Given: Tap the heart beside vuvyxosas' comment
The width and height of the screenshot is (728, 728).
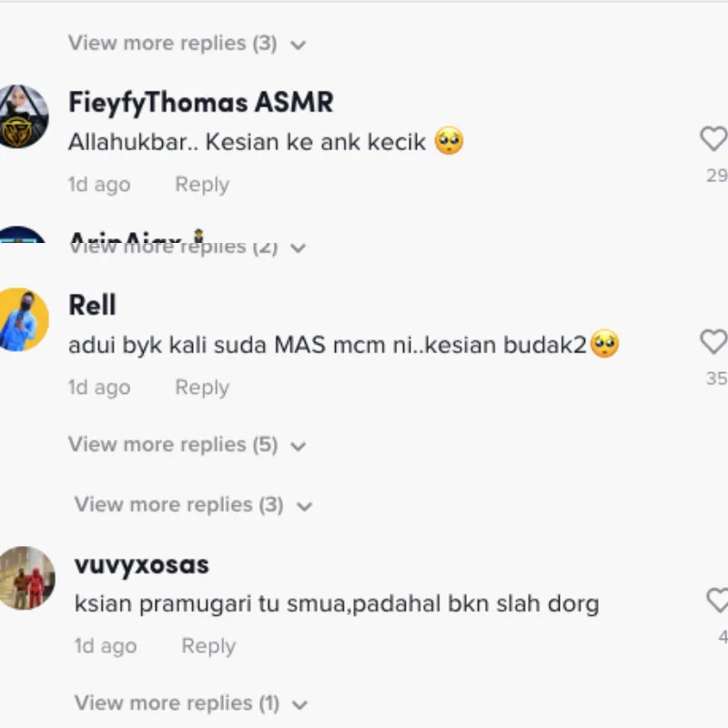Looking at the screenshot, I should tap(718, 600).
